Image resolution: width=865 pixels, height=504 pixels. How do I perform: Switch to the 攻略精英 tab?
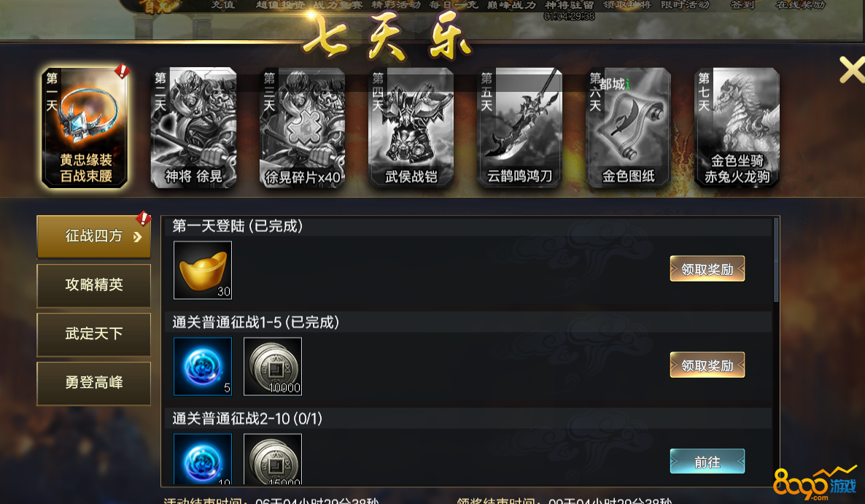click(x=94, y=285)
